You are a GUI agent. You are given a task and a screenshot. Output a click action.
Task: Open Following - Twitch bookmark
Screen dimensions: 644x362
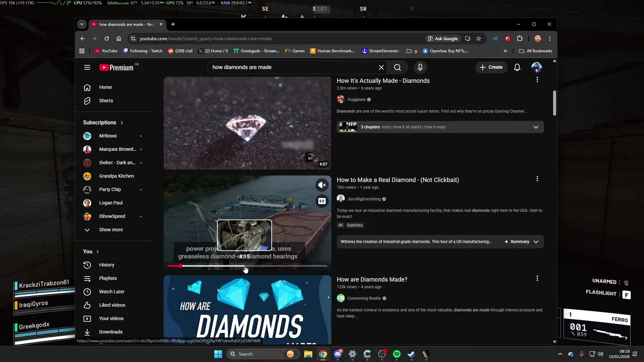pyautogui.click(x=142, y=51)
